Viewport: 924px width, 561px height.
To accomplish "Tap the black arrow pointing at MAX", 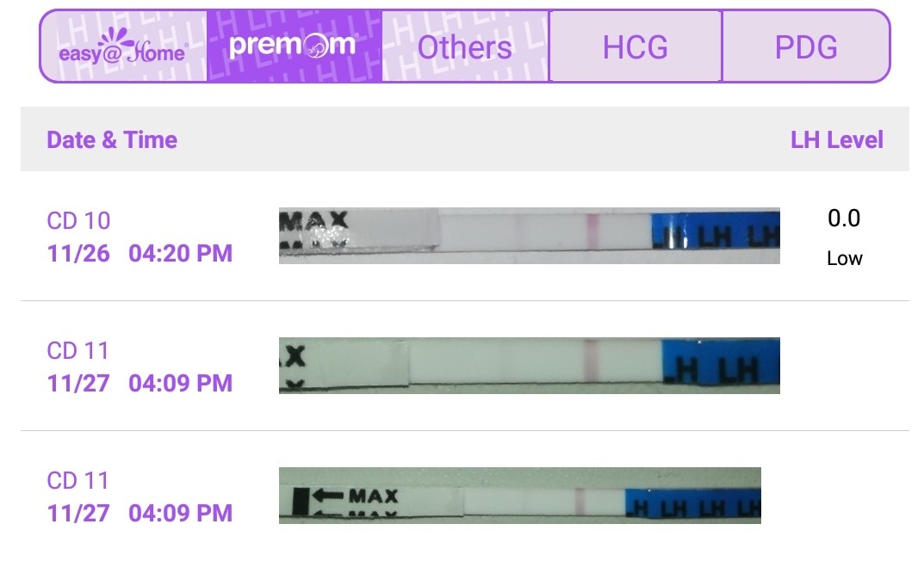I will 328,496.
